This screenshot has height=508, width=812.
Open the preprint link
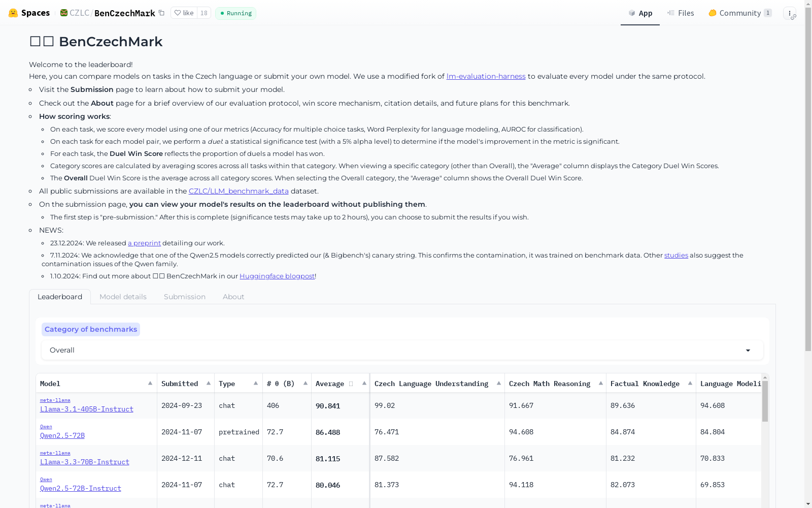[144, 243]
